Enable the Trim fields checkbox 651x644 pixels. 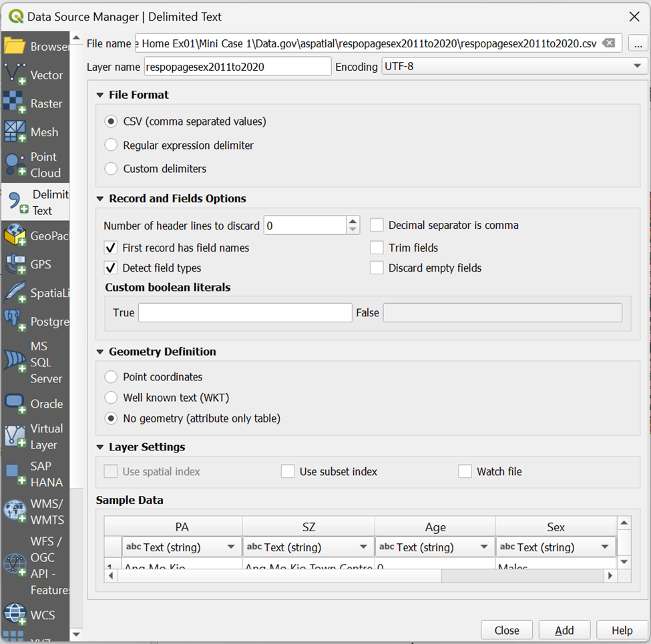[x=377, y=248]
